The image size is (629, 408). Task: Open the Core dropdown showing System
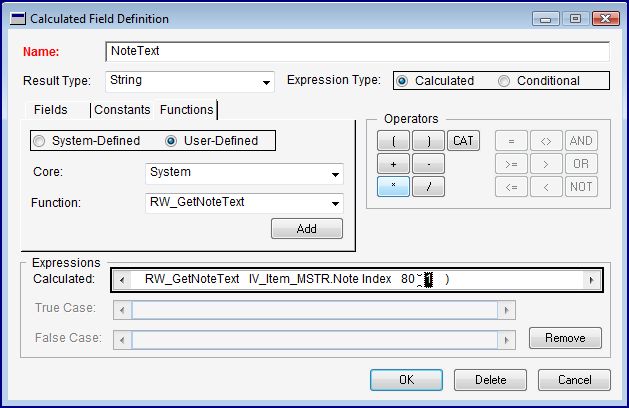tap(335, 174)
